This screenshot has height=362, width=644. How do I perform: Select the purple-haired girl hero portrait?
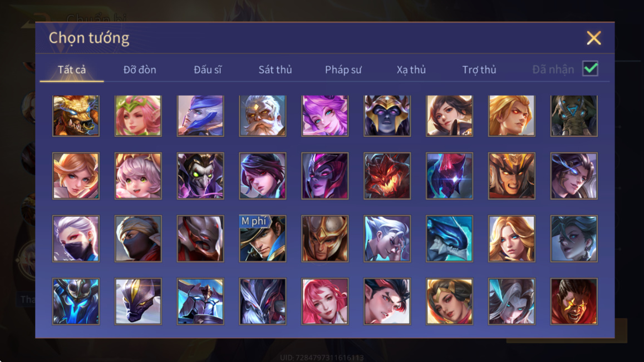tap(325, 116)
